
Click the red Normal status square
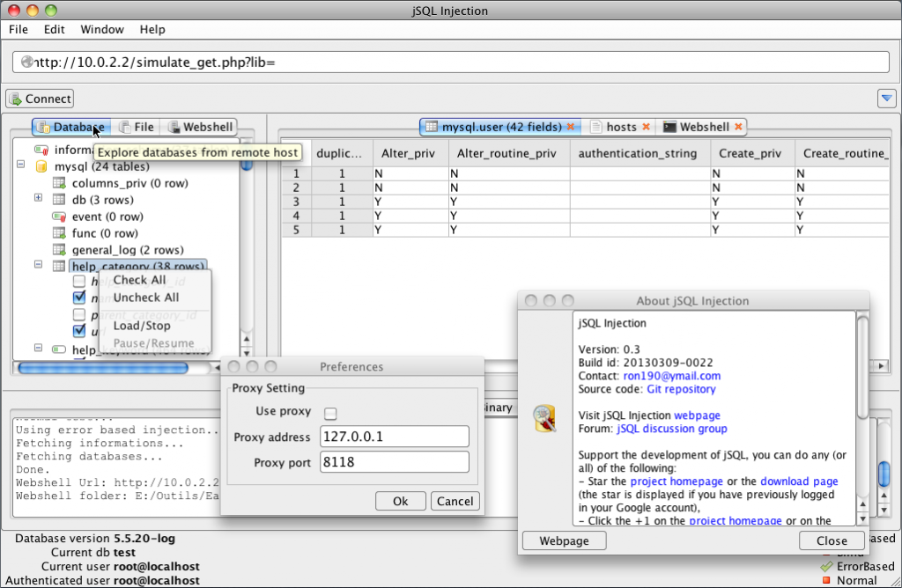click(826, 580)
